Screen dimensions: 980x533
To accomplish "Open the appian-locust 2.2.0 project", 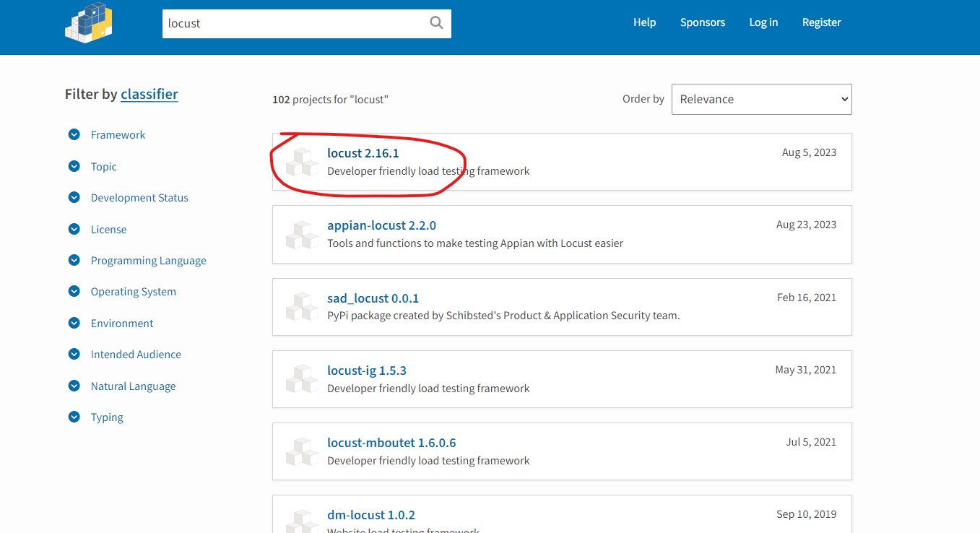I will point(381,225).
